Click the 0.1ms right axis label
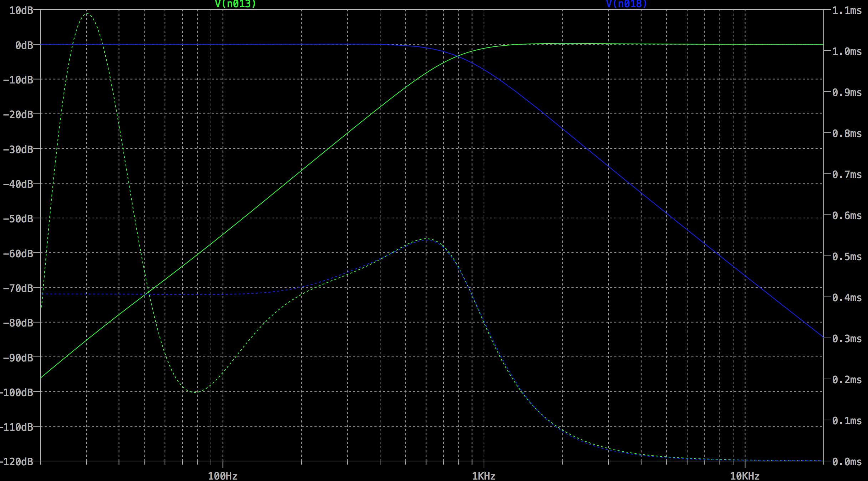Image resolution: width=868 pixels, height=481 pixels. (x=847, y=421)
